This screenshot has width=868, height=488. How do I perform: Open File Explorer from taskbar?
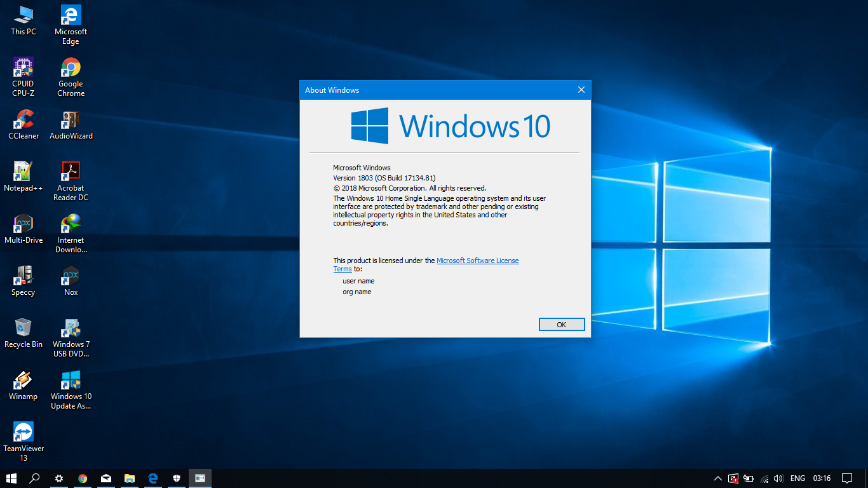tap(130, 478)
